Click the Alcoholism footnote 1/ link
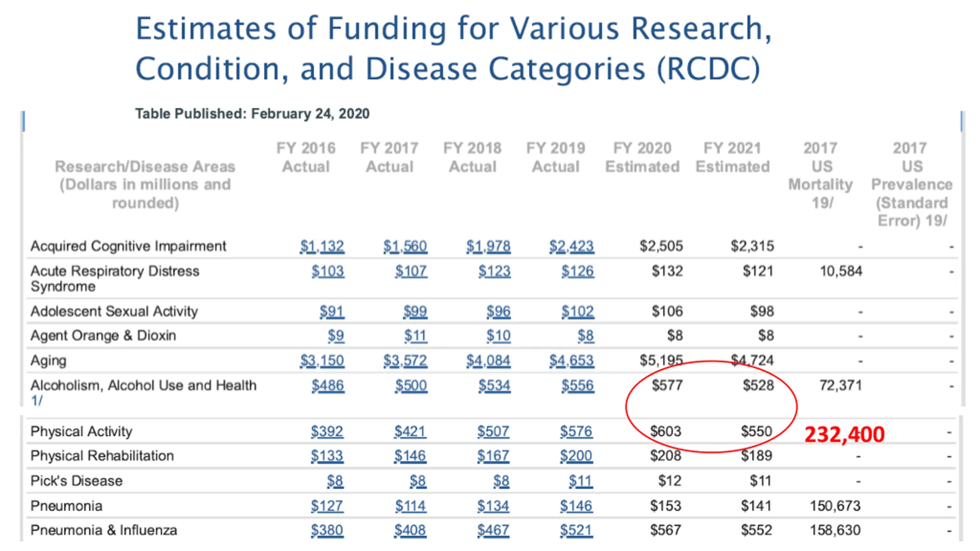This screenshot has height=551, width=980. 36,401
